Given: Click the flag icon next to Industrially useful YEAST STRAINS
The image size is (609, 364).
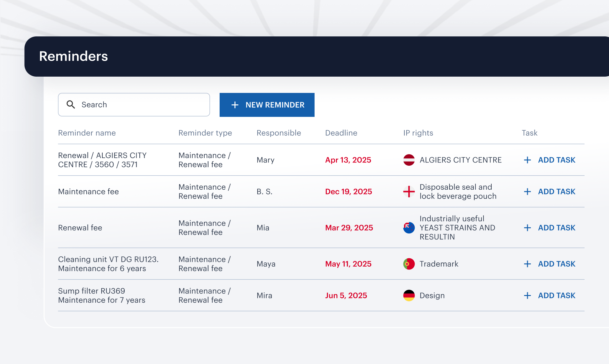Looking at the screenshot, I should (409, 228).
